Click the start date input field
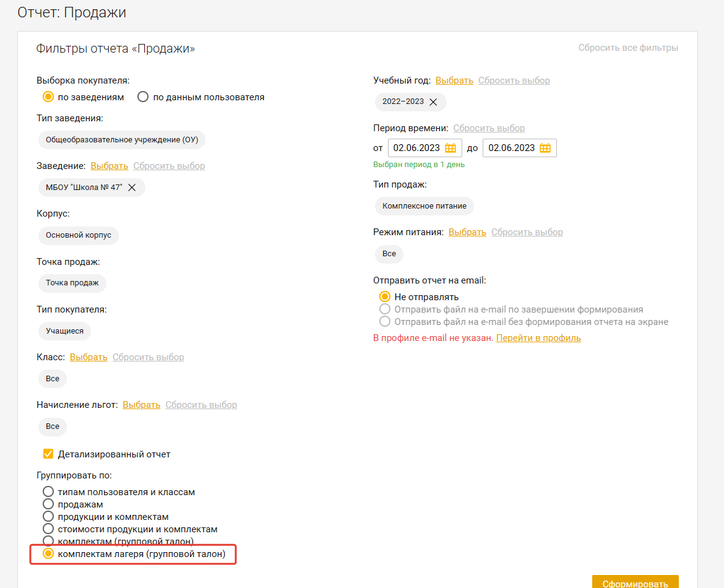Viewport: 724px width, 588px height. [416, 148]
